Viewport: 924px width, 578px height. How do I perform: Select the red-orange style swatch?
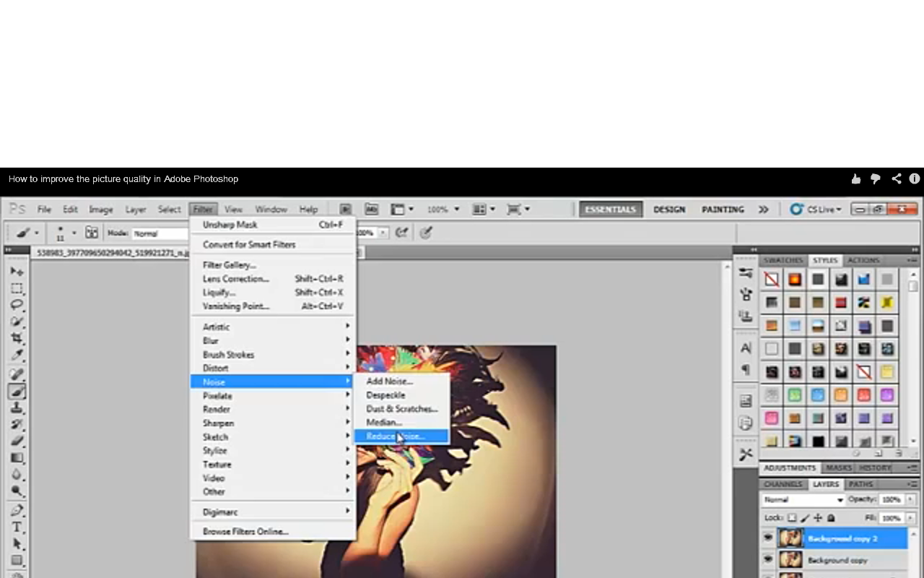[x=794, y=280]
